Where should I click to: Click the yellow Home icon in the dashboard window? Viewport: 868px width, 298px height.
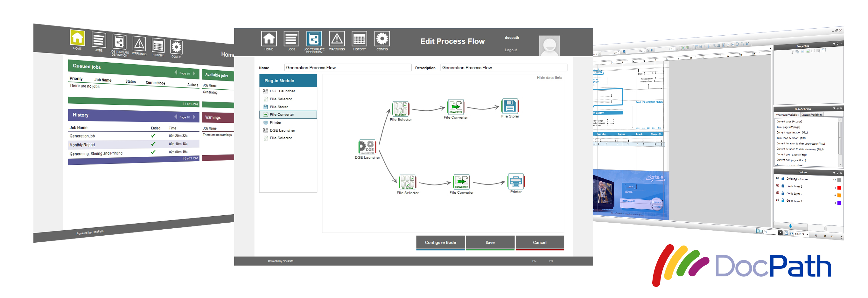tap(77, 38)
